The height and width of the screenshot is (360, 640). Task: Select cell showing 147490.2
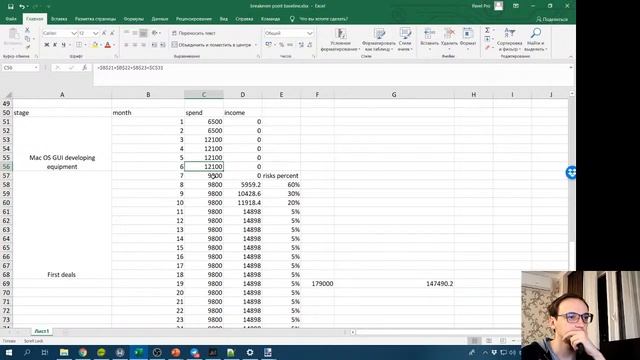click(394, 283)
